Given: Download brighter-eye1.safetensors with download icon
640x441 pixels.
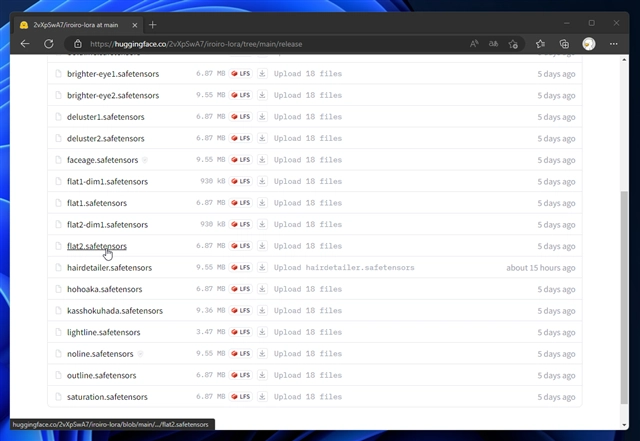Looking at the screenshot, I should point(262,74).
